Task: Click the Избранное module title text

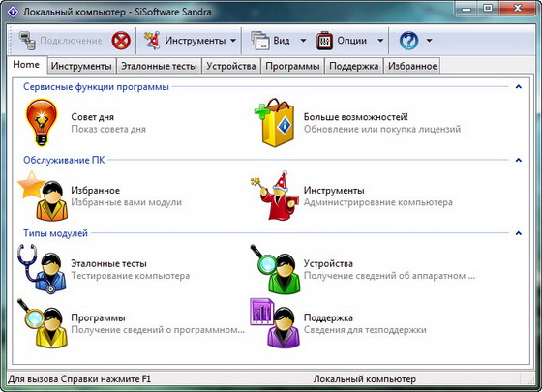Action: pos(96,190)
